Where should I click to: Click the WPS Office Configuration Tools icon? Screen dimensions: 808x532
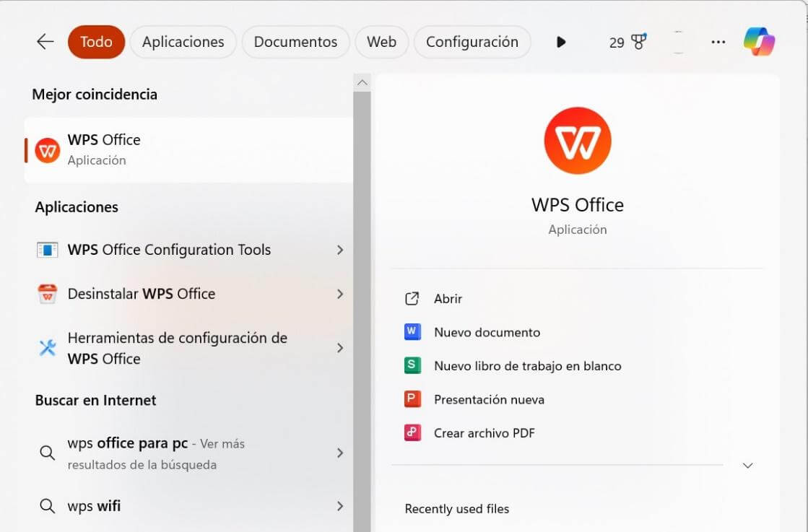pyautogui.click(x=46, y=249)
